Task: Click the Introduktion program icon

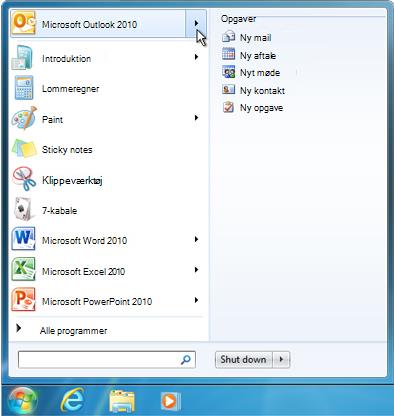Action: 22,58
